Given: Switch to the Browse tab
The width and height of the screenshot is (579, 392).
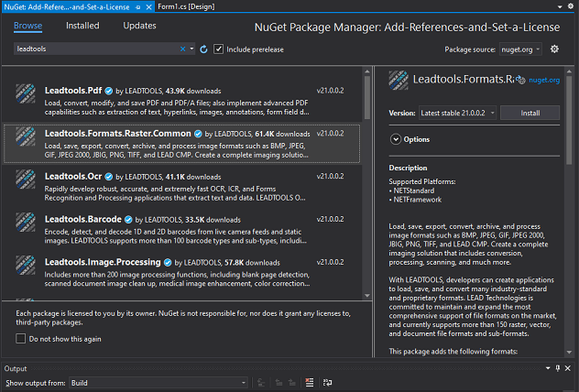Looking at the screenshot, I should click(27, 26).
